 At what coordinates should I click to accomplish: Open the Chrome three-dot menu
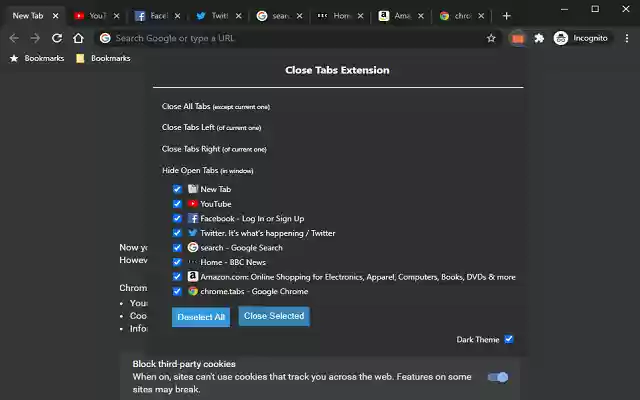(627, 38)
